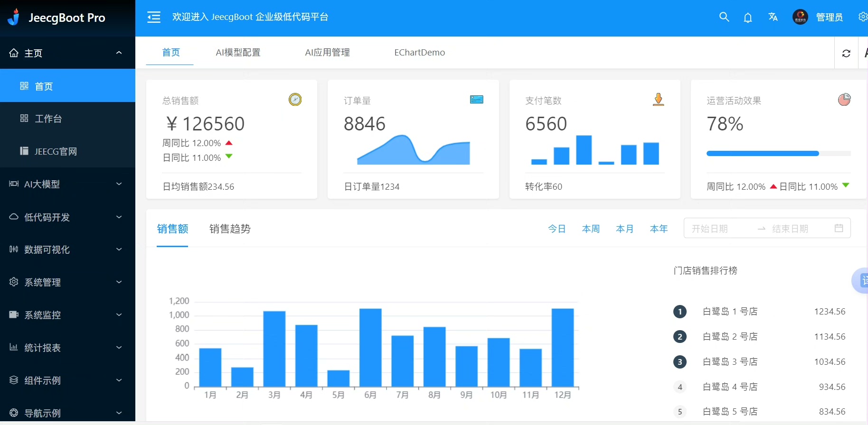Open the settings gear in top bar

pos(862,17)
